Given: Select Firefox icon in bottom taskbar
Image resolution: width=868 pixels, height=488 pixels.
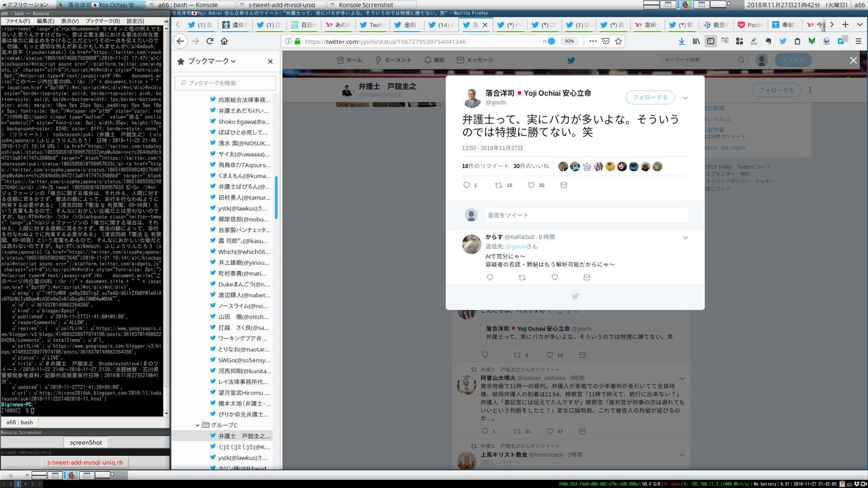Looking at the screenshot, I should 71,476.
